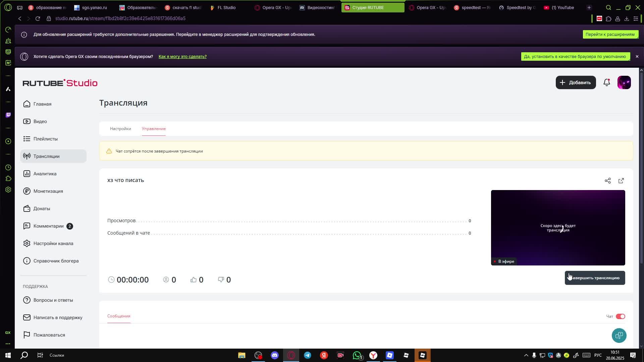Screen dimensions: 644x362
Task: Click Перейти к расширениям button
Action: [610, 34]
